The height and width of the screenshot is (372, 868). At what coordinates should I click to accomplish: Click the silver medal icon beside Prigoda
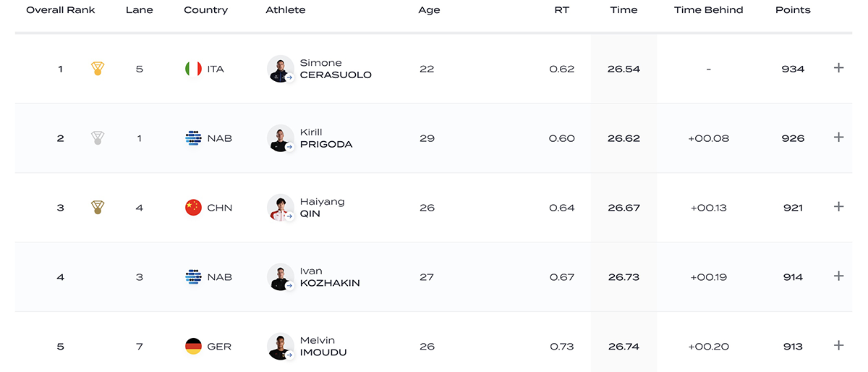[98, 138]
